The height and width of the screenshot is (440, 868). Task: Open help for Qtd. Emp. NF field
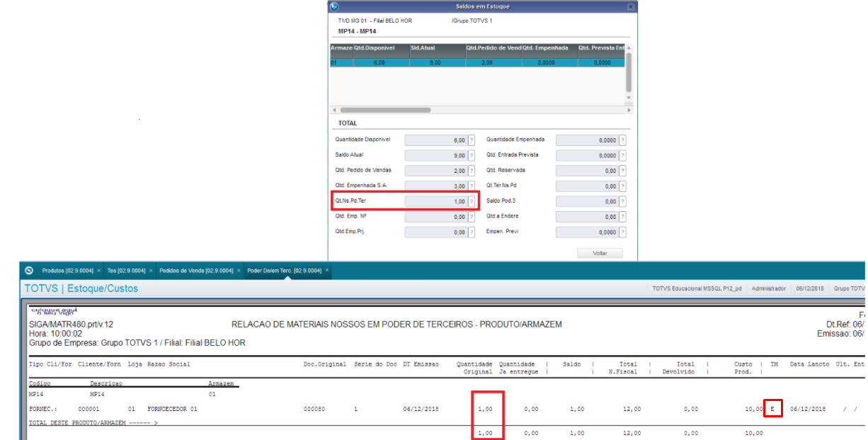coord(472,217)
